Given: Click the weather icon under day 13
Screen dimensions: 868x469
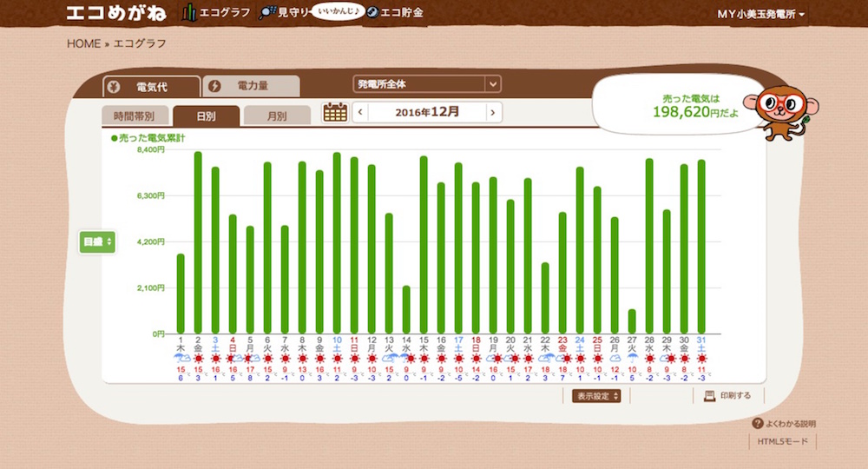Looking at the screenshot, I should [x=389, y=358].
